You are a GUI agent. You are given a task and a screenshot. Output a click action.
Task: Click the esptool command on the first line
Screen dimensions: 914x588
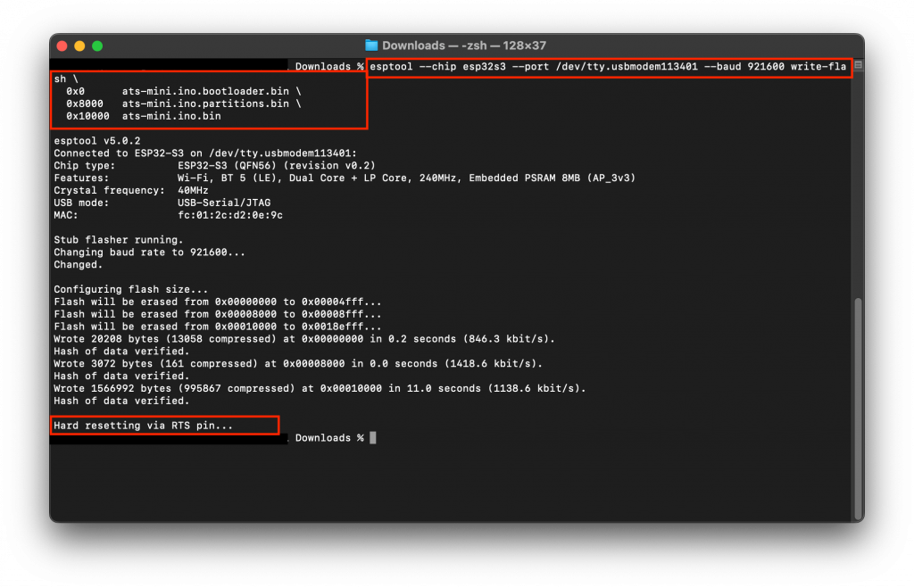[607, 67]
